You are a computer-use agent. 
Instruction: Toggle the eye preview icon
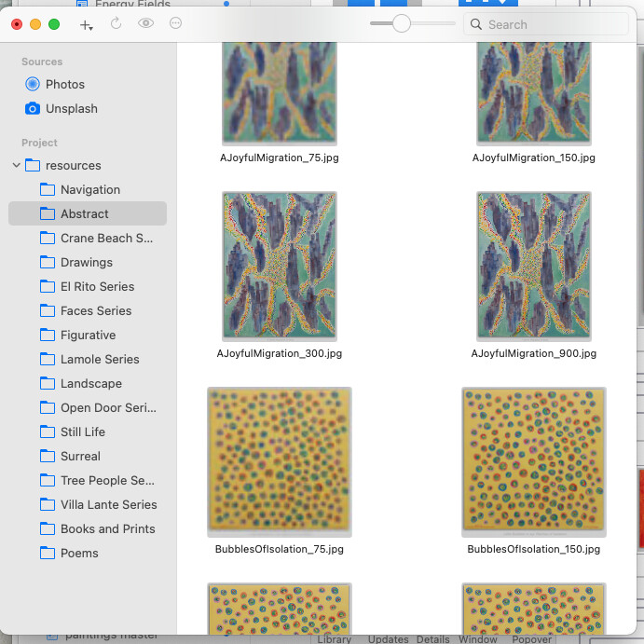[145, 23]
